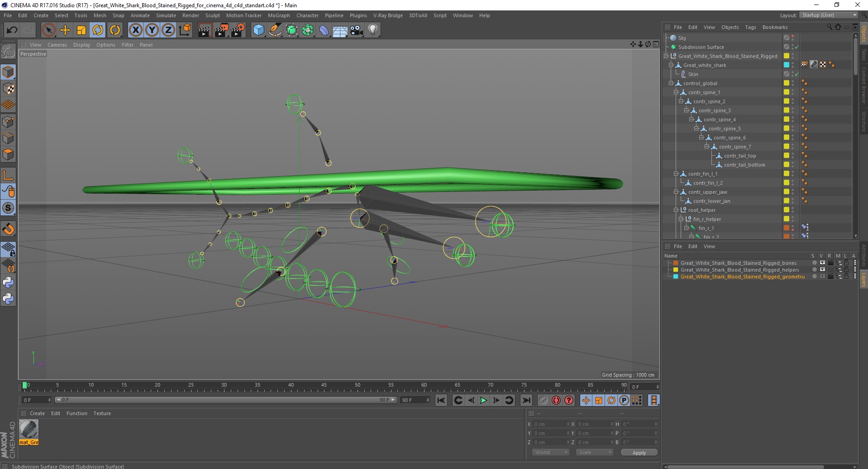This screenshot has width=868, height=469.
Task: Toggle Y axis lock
Action: (152, 30)
